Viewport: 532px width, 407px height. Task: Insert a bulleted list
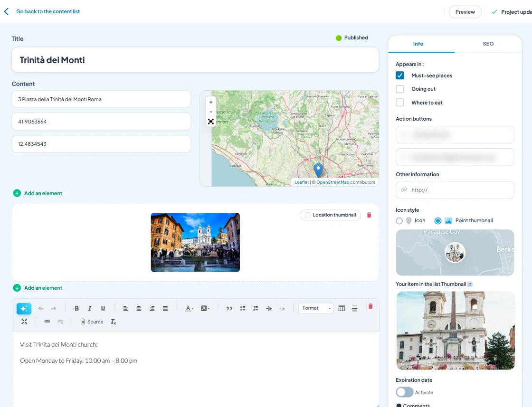coord(243,308)
